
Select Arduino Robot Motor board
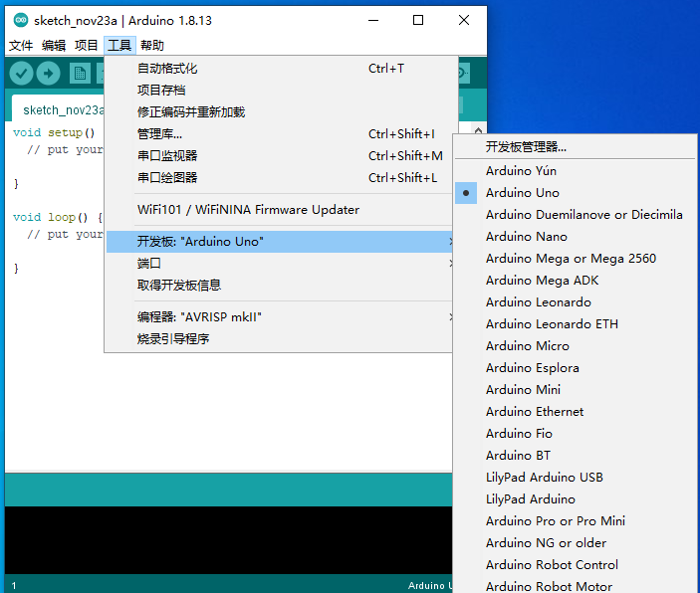(x=575, y=585)
